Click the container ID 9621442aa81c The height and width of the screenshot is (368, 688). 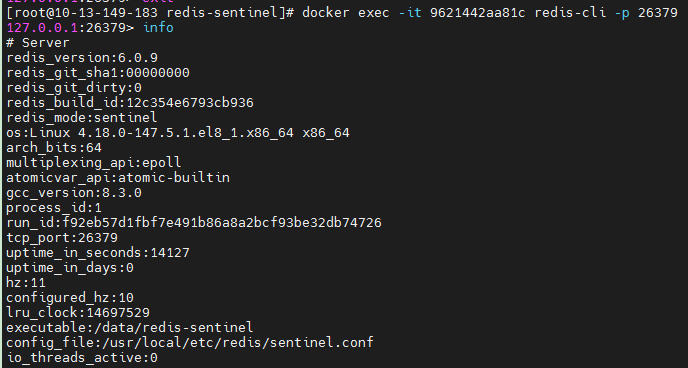pos(477,13)
